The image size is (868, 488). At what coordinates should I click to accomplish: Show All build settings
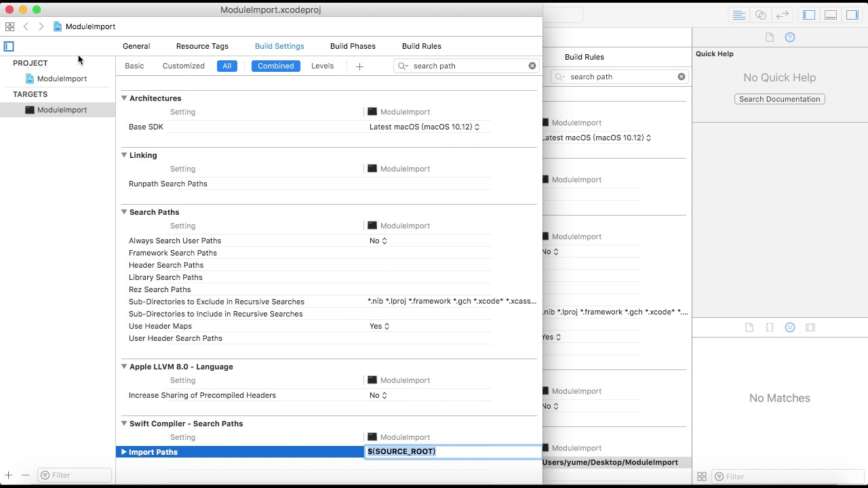227,66
